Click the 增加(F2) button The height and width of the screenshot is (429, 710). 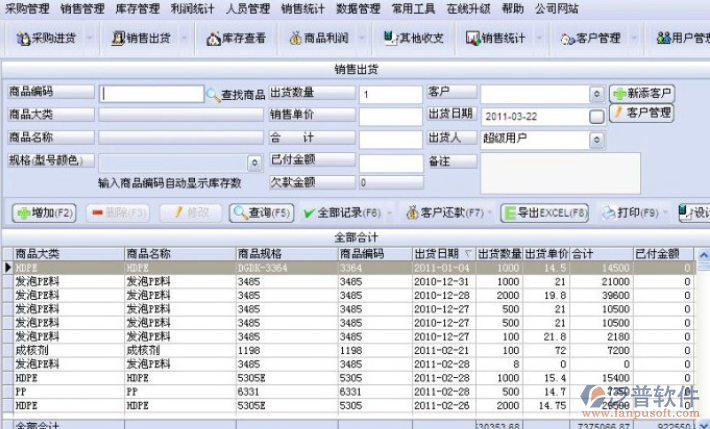[x=44, y=212]
